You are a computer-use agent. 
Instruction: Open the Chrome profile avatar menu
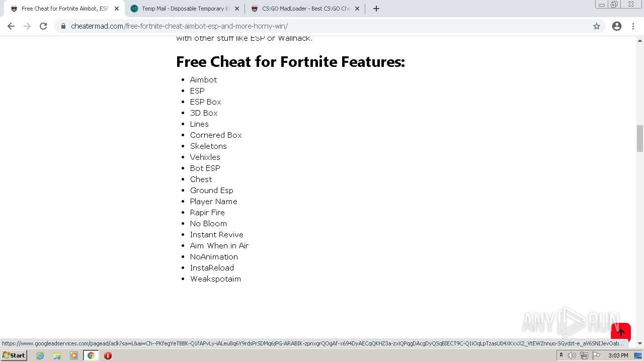click(617, 26)
